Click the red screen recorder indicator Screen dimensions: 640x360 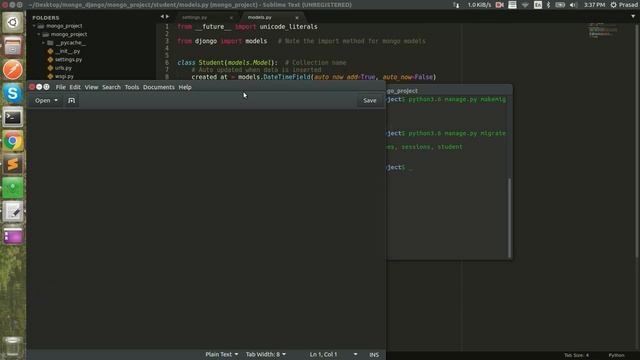[x=500, y=5]
